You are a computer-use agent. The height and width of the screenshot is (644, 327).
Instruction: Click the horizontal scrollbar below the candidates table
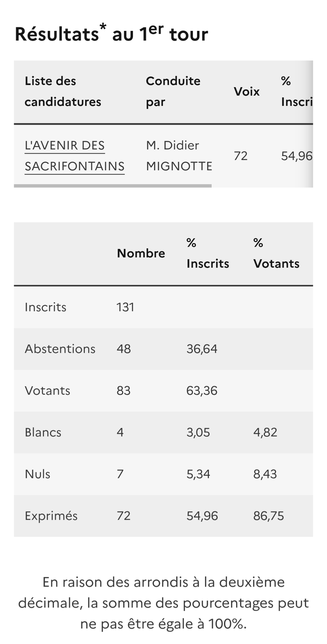pos(113,186)
